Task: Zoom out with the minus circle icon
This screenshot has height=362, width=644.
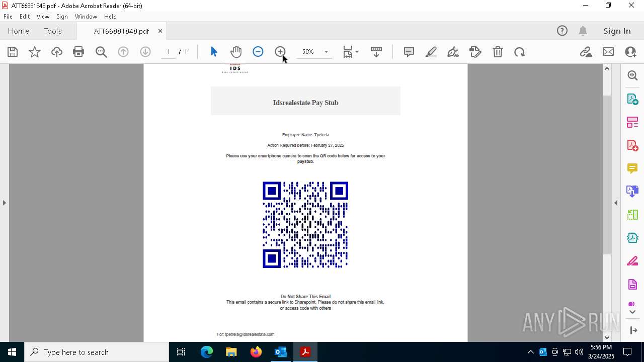Action: click(x=258, y=52)
